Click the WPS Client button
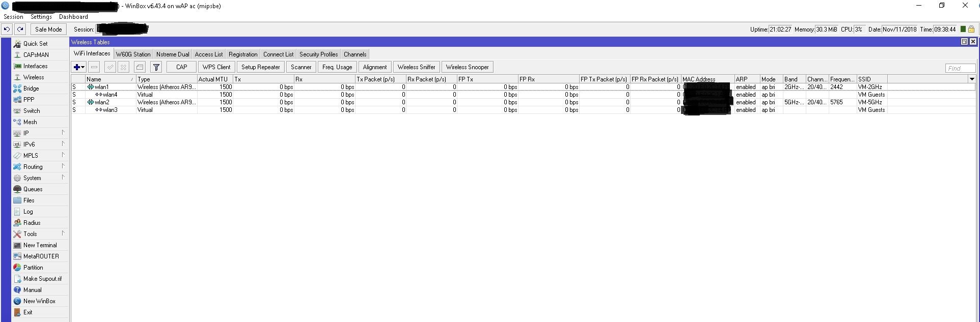 [x=216, y=67]
